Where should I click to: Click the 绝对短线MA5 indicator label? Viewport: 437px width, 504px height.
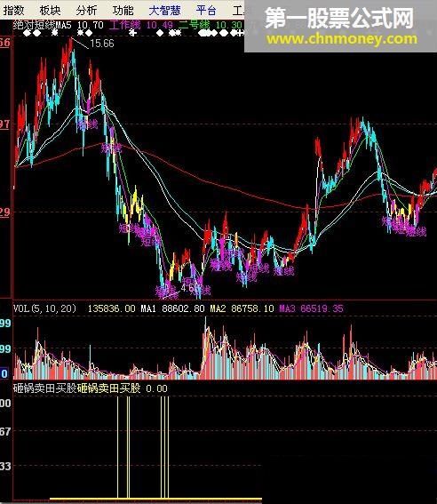coord(42,25)
